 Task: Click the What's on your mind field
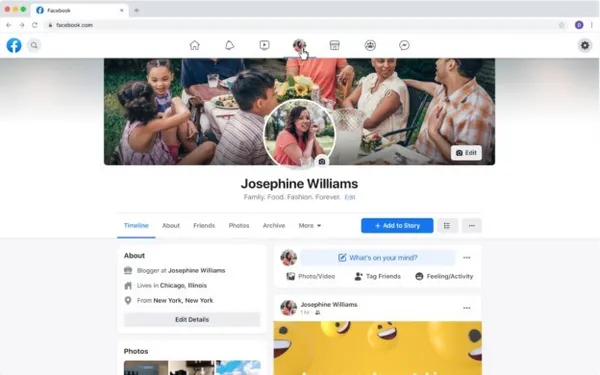point(378,258)
